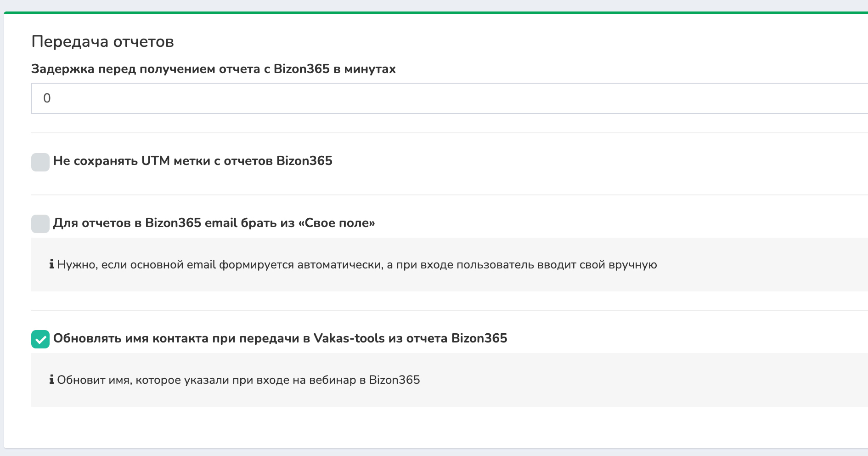Click «Bizon365» in the delay field label
The image size is (868, 456).
301,69
